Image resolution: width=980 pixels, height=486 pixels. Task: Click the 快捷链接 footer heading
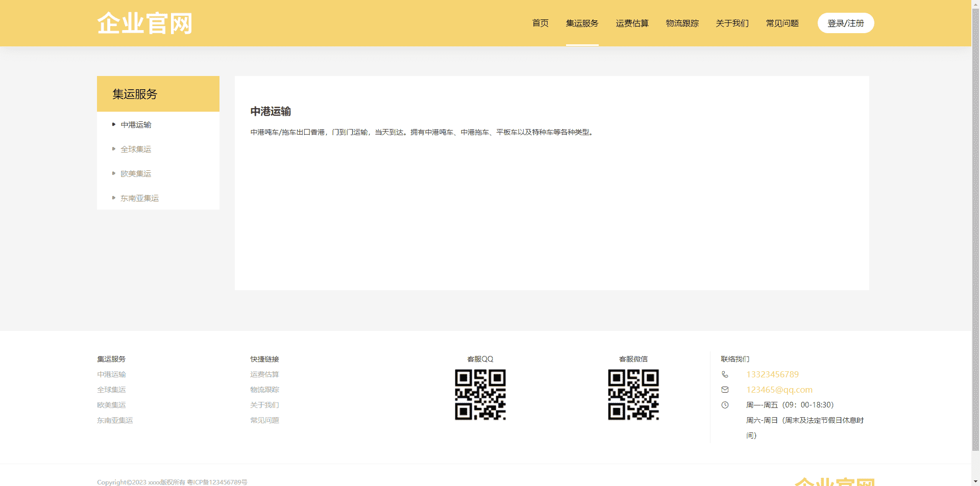point(264,359)
